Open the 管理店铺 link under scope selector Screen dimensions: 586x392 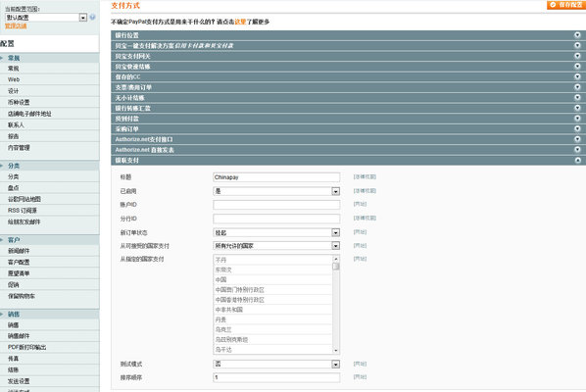click(x=16, y=25)
